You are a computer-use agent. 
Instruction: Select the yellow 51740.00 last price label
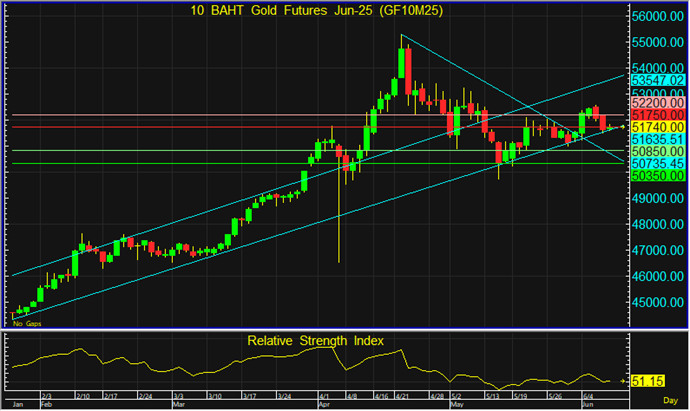point(658,127)
